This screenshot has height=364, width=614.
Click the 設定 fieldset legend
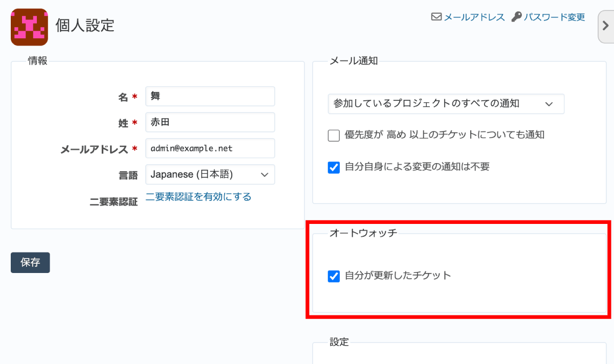click(x=339, y=342)
